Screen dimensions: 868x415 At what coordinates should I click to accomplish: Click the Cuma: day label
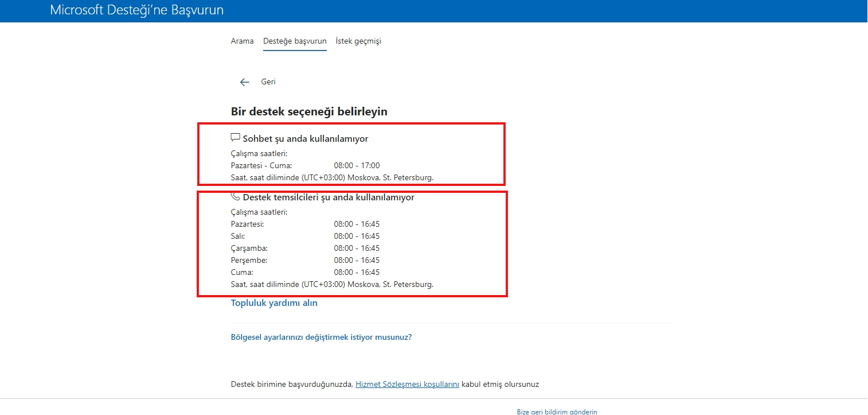click(242, 273)
